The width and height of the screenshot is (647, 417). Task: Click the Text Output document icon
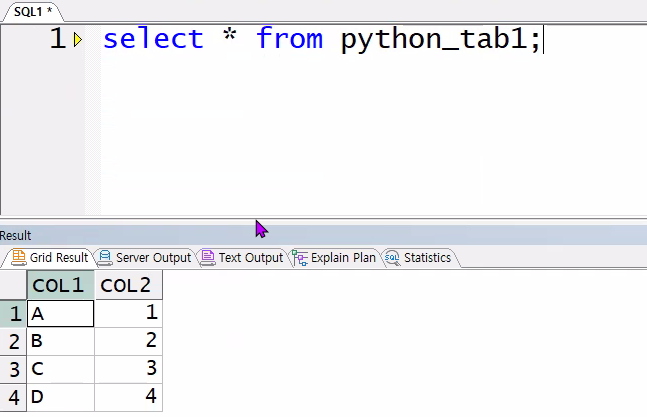[x=208, y=258]
